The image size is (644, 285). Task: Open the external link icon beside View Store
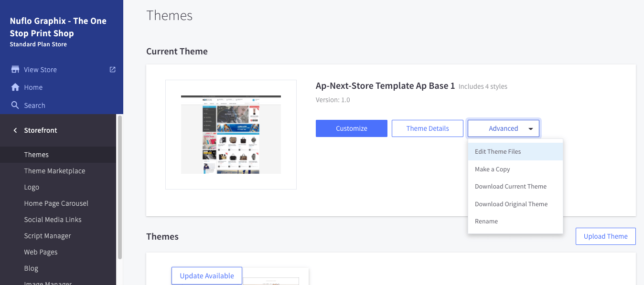tap(113, 69)
